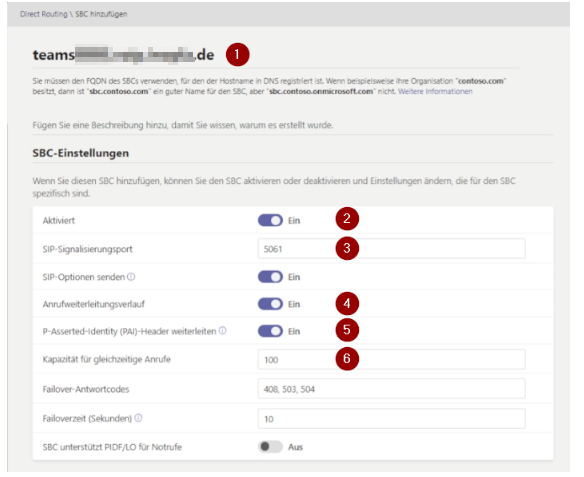Viewport: 584px width, 477px height.
Task: Click 'Kapazität für gleichzeitige Anrufe' label
Action: point(107,360)
